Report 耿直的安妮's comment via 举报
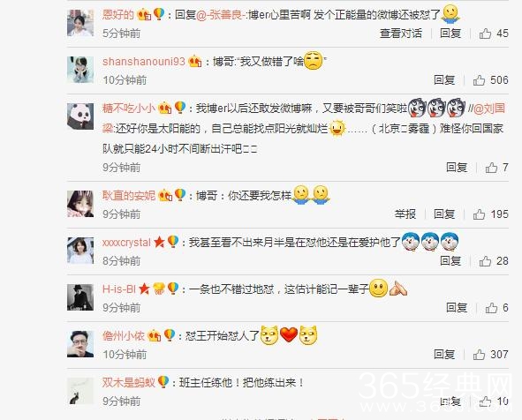The image size is (522, 420). 405,214
